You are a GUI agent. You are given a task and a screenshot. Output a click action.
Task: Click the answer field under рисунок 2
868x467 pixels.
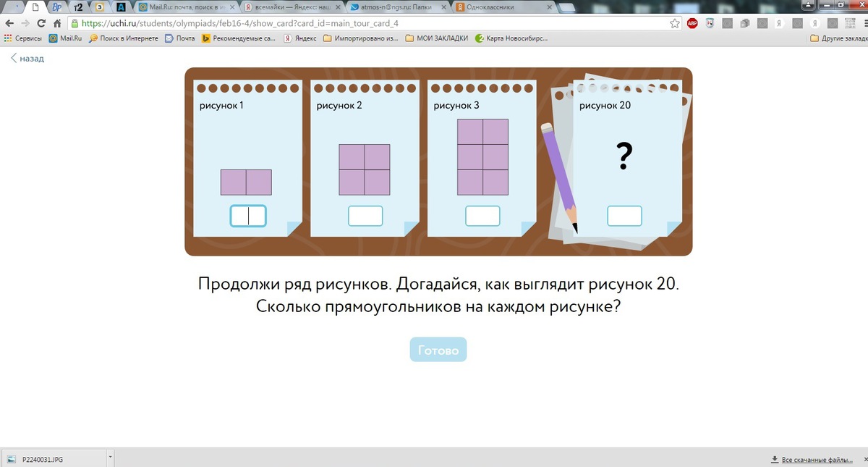tap(365, 215)
